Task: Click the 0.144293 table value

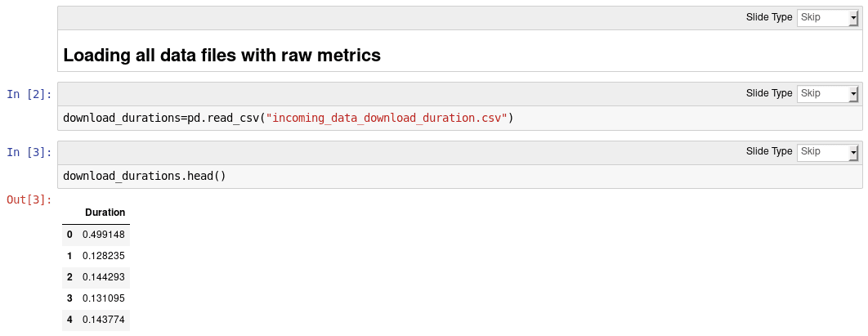Action: [104, 277]
